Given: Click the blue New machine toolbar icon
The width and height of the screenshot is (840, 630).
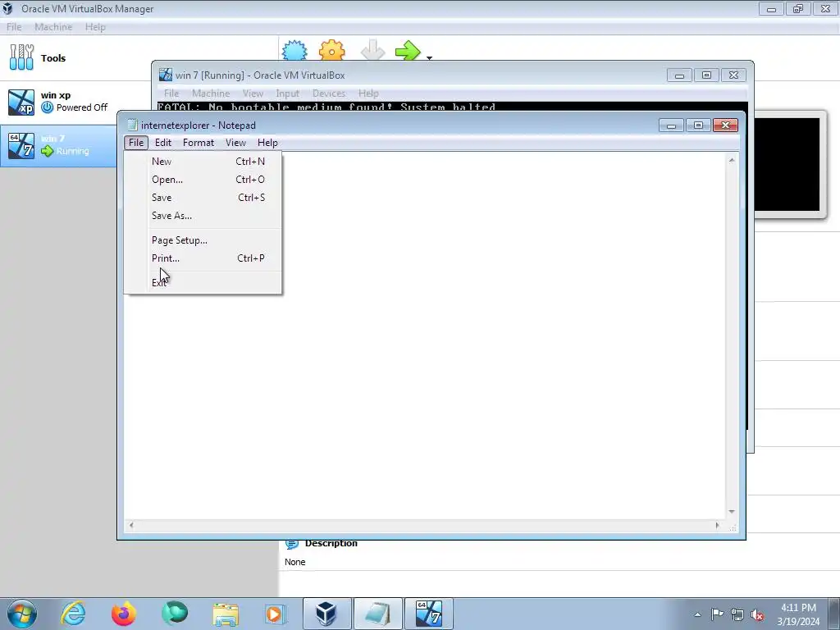Looking at the screenshot, I should coord(294,50).
